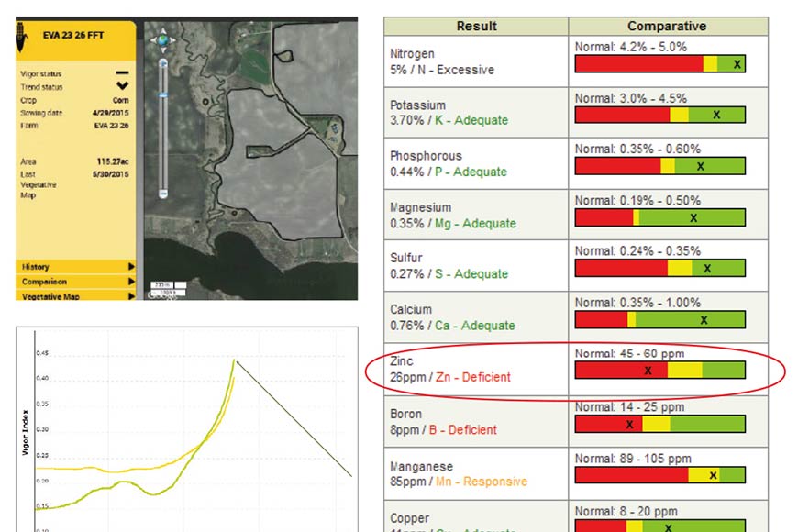Click the Result column header
The height and width of the screenshot is (532, 798).
click(475, 27)
